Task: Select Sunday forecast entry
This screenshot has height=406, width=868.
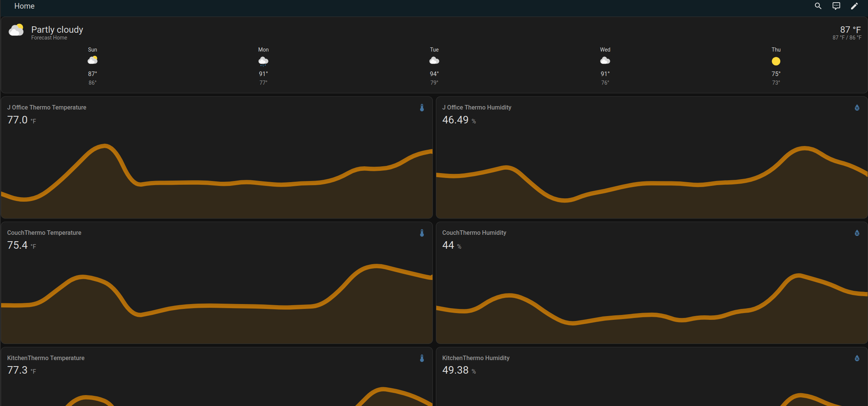Action: pyautogui.click(x=93, y=66)
